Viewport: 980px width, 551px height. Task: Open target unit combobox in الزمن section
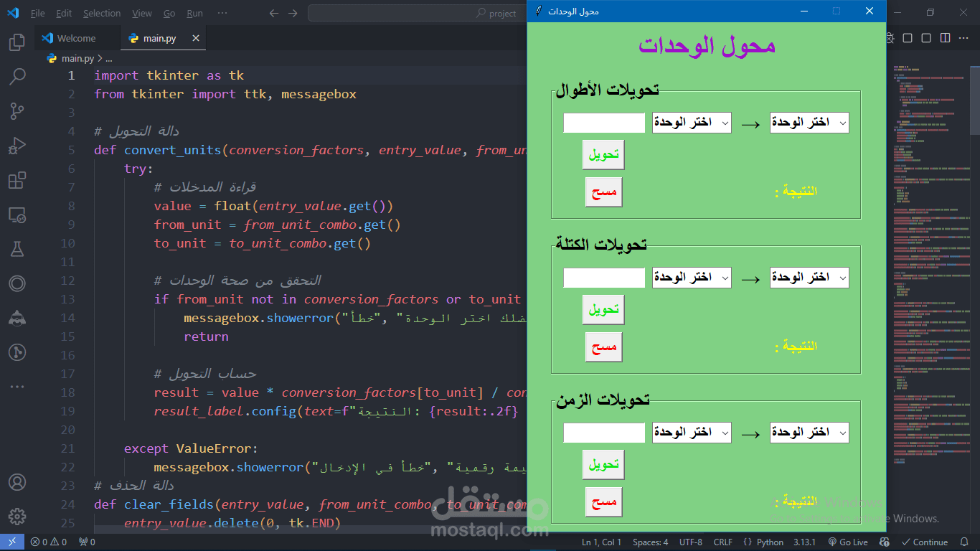coord(809,433)
